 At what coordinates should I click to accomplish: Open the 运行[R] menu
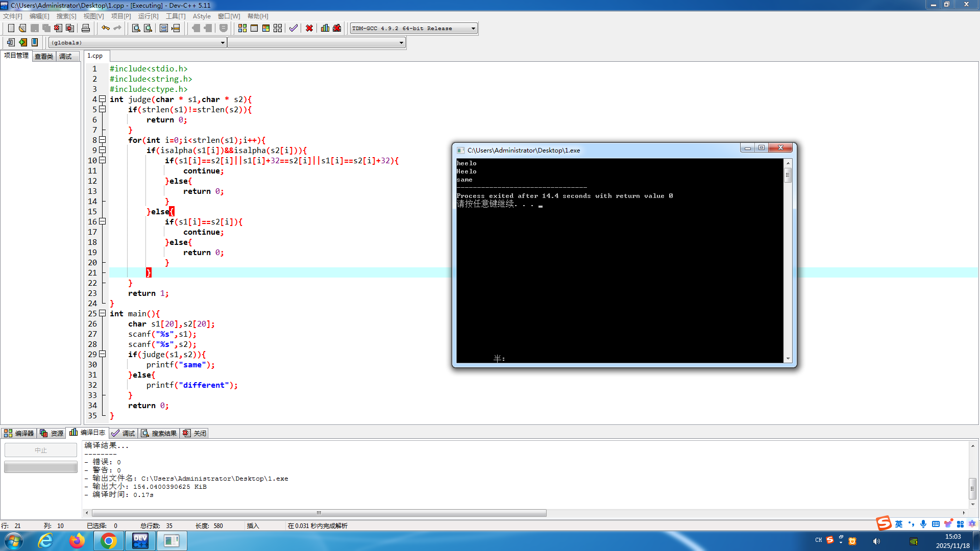[148, 16]
